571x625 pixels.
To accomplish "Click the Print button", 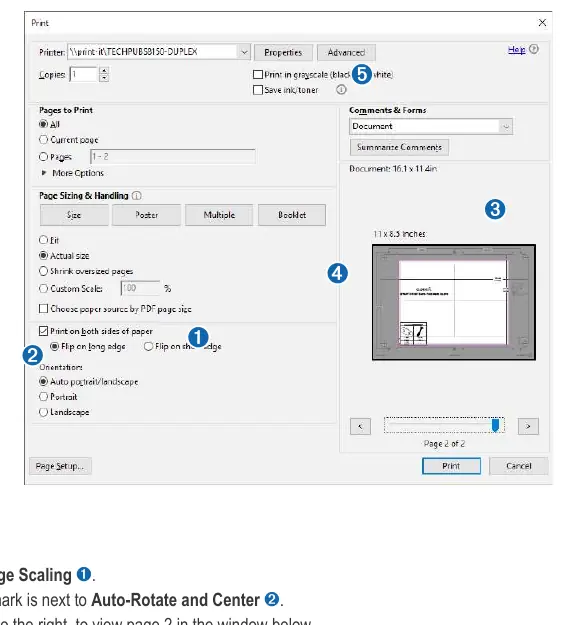I will 451,466.
